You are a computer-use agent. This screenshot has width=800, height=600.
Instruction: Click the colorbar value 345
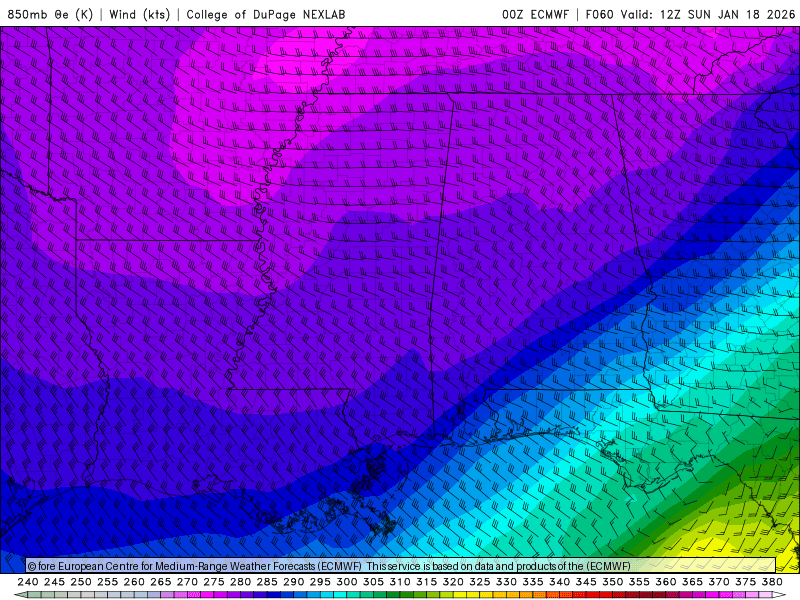pyautogui.click(x=586, y=582)
